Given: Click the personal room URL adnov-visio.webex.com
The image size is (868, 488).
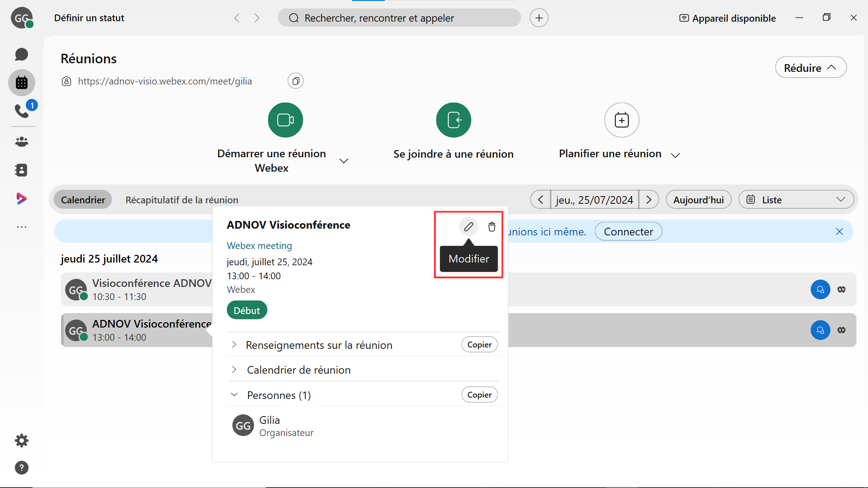Looking at the screenshot, I should (165, 81).
